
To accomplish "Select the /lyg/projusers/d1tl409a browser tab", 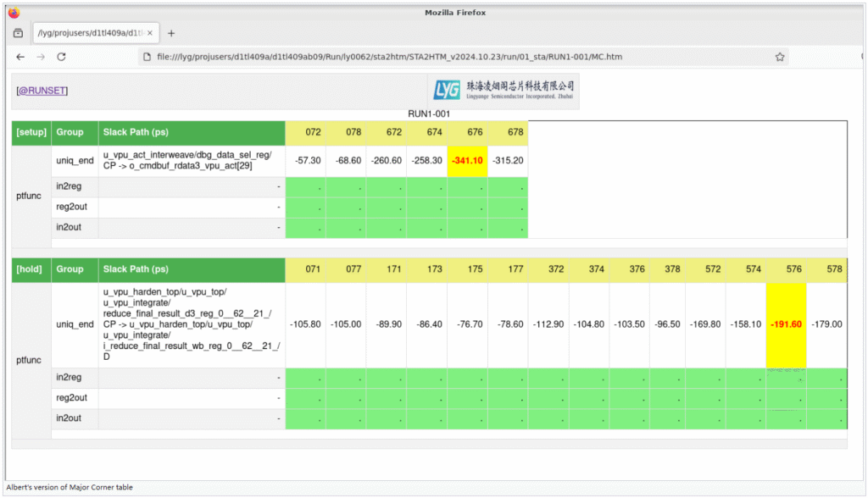I will click(89, 33).
